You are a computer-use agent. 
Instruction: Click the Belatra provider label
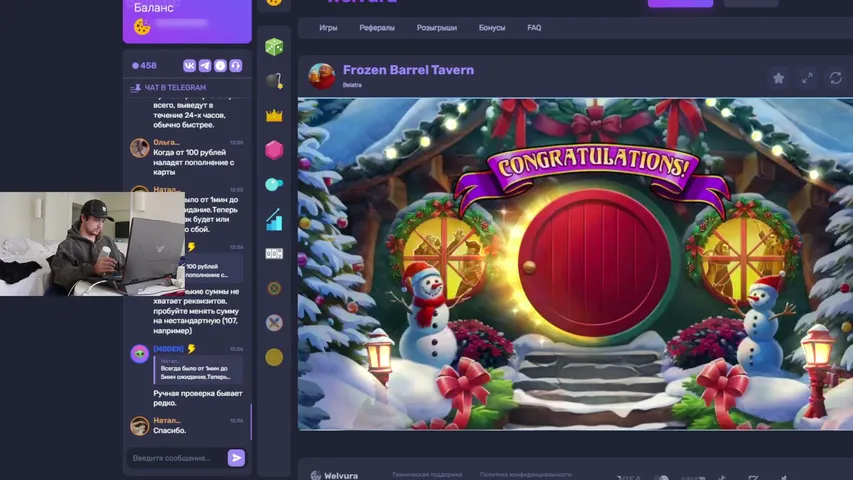pyautogui.click(x=352, y=85)
